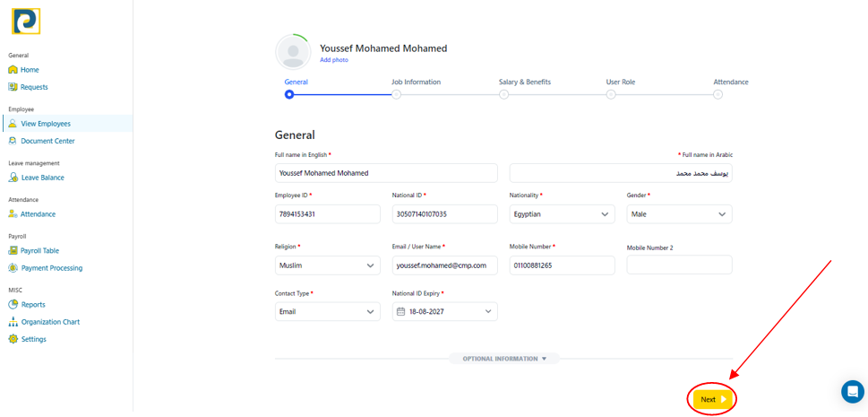868x417 pixels.
Task: Click the Home icon in sidebar
Action: coord(13,70)
